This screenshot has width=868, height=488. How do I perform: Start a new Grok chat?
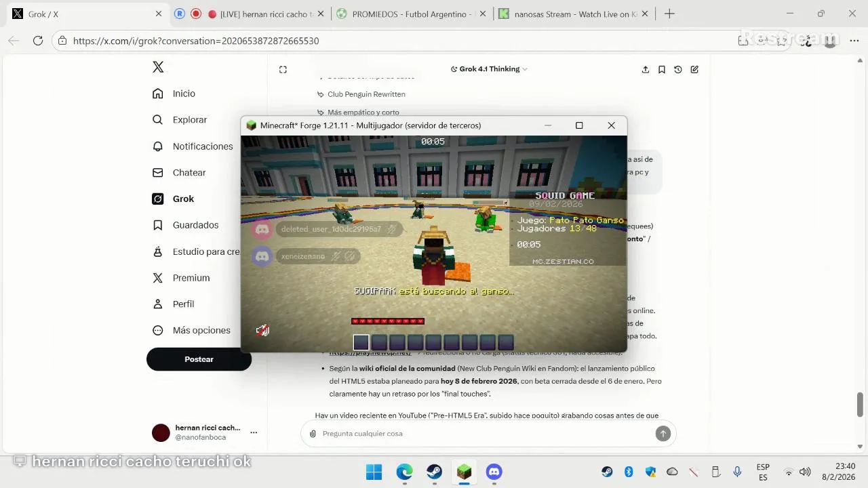[x=694, y=69]
